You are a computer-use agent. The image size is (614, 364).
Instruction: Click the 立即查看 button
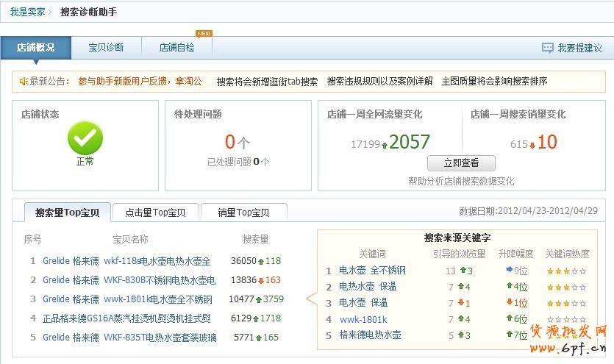[x=461, y=163]
